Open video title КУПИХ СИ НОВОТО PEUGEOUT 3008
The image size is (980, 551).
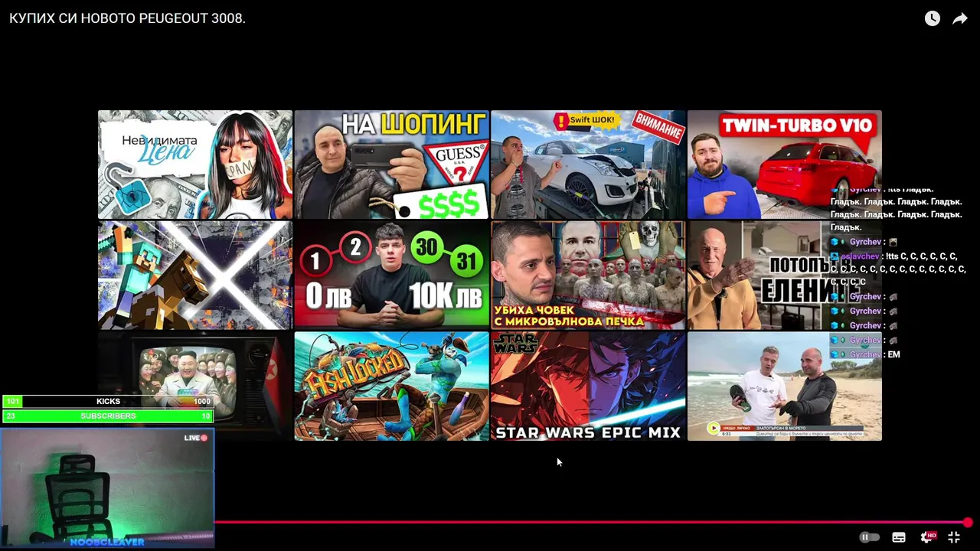coord(127,18)
